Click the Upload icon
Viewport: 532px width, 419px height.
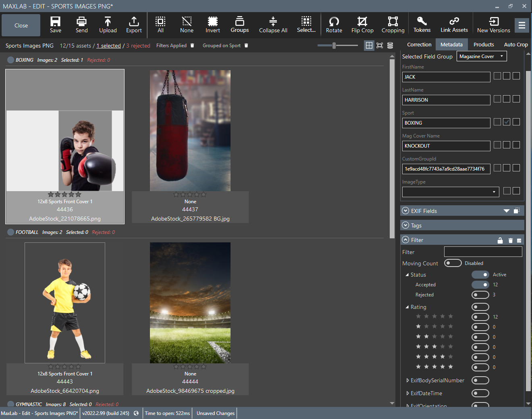pyautogui.click(x=108, y=25)
